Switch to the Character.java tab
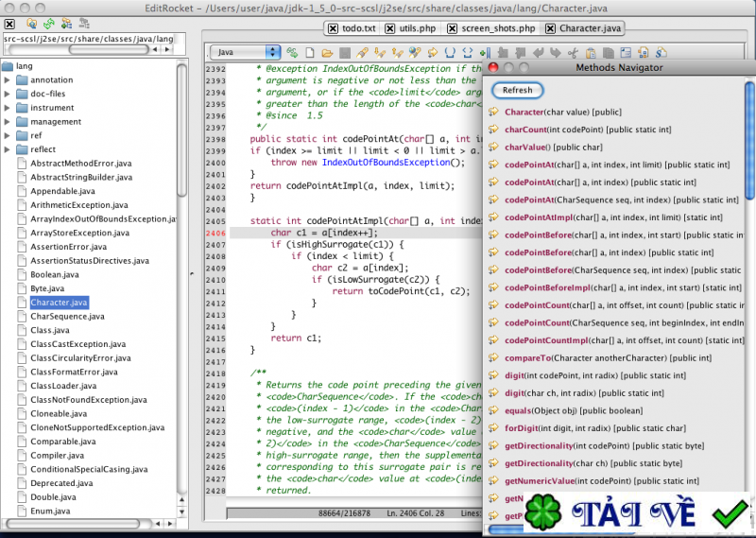 tap(590, 28)
